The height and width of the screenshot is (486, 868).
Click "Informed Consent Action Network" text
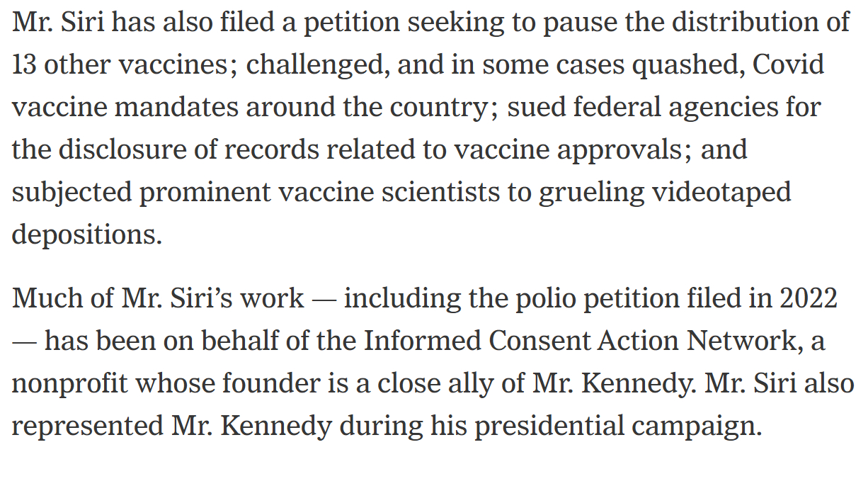[579, 341]
